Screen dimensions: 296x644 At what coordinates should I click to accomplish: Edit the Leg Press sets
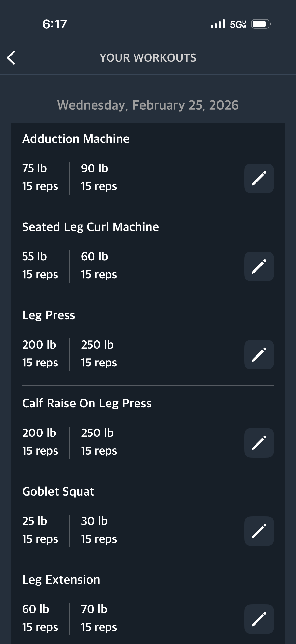(259, 354)
